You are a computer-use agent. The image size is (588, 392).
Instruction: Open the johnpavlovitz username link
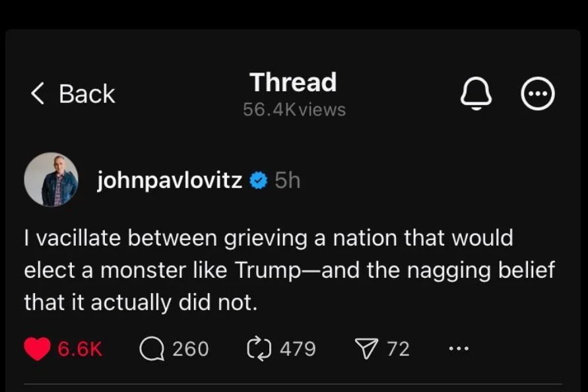coord(170,180)
